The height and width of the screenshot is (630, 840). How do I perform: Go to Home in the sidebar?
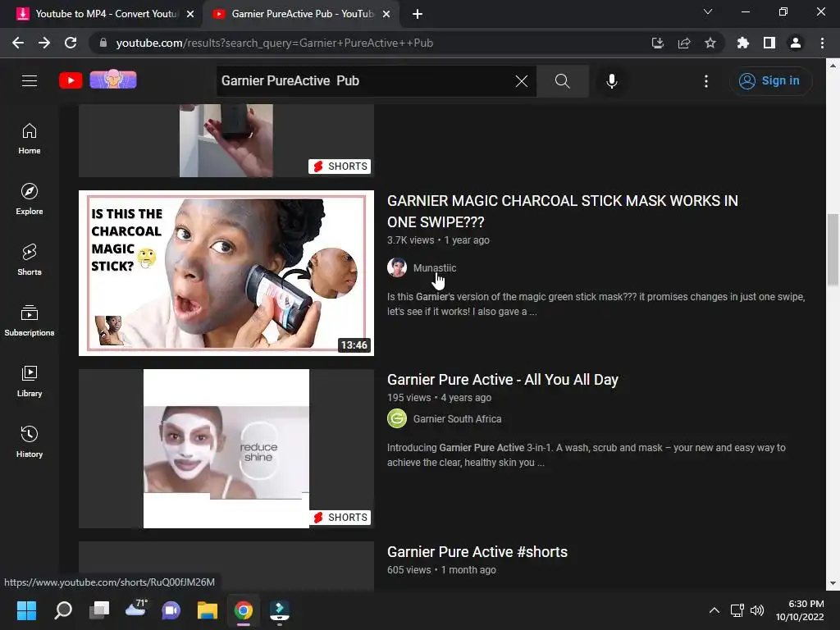(30, 139)
